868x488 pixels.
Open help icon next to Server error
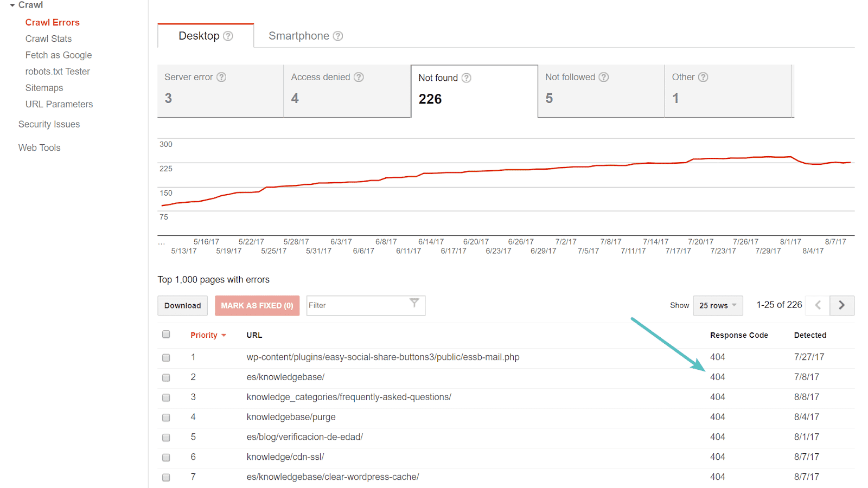[221, 77]
